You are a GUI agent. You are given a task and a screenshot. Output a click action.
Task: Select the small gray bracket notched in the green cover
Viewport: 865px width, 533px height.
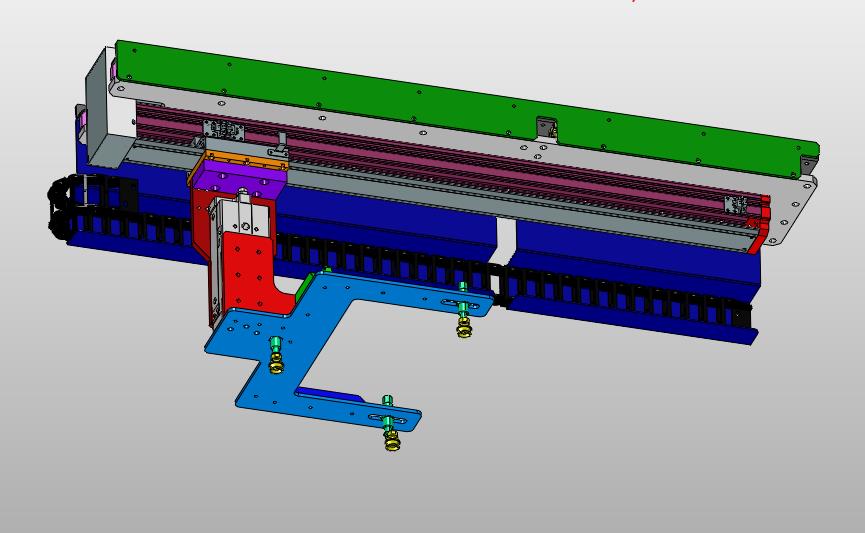(x=547, y=128)
